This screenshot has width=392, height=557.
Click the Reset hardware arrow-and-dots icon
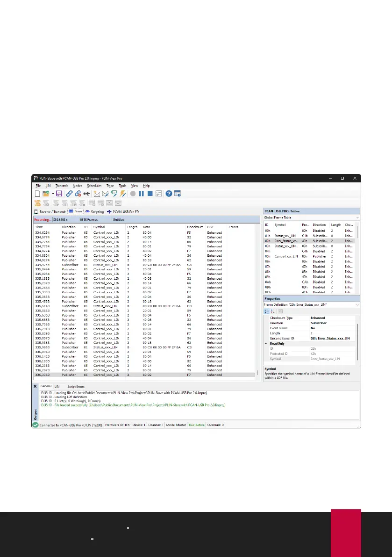tap(86, 194)
